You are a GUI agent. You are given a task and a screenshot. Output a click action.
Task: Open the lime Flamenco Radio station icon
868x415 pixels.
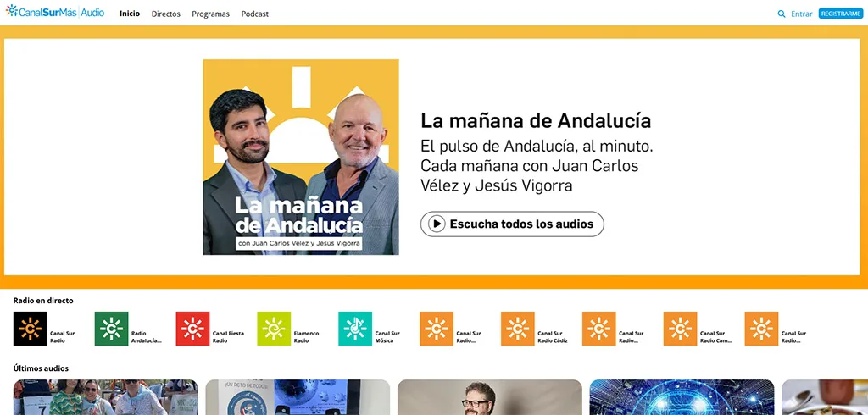tap(274, 329)
